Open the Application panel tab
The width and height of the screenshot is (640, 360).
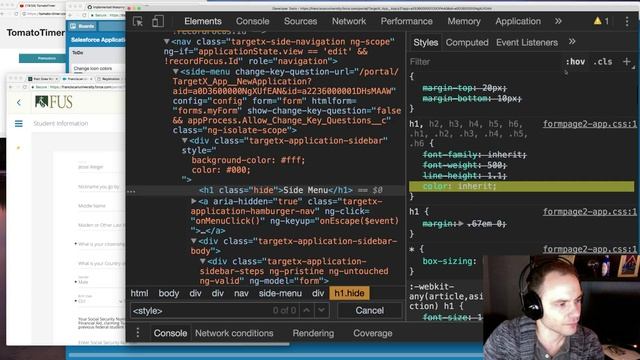click(x=518, y=21)
